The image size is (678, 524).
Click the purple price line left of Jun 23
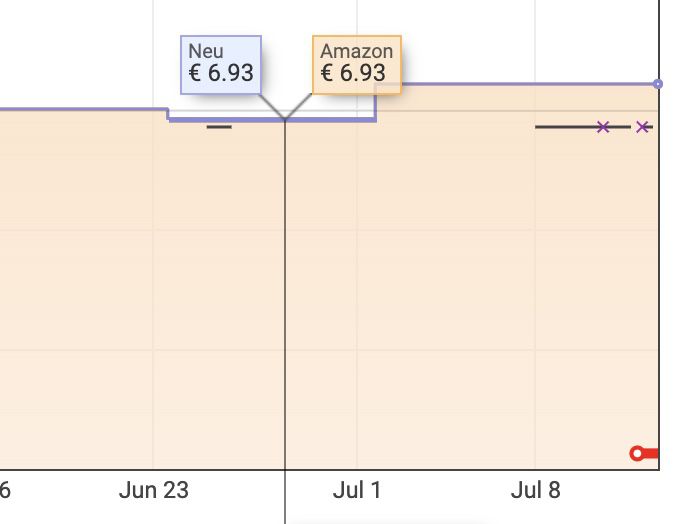point(83,109)
